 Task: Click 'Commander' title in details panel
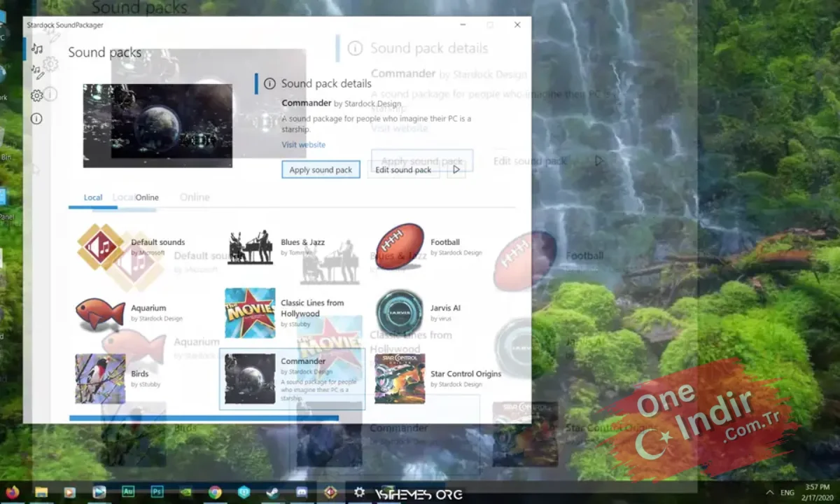click(307, 103)
